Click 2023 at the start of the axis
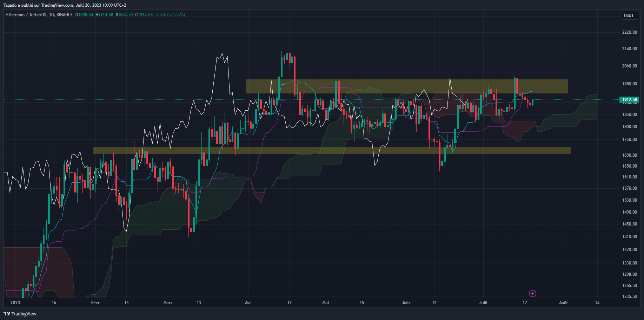This screenshot has height=320, width=644. pyautogui.click(x=15, y=302)
